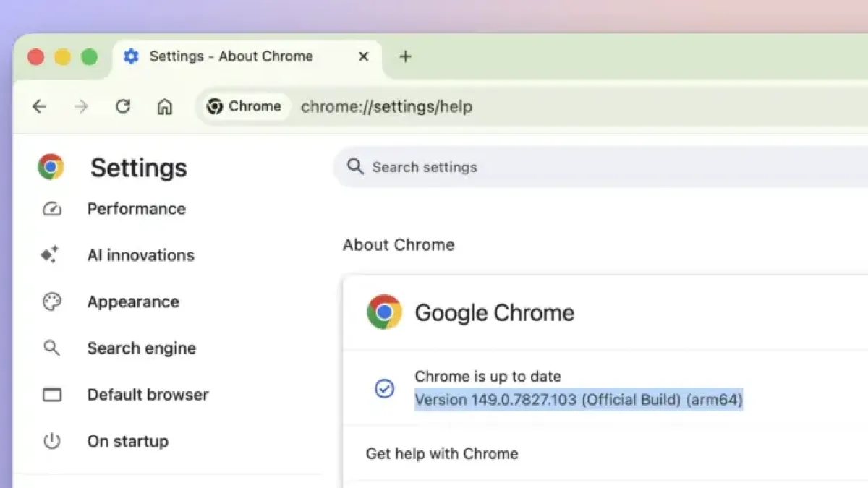Click the Google Chrome logo in card
Screen dimensions: 868x488
pyautogui.click(x=384, y=312)
